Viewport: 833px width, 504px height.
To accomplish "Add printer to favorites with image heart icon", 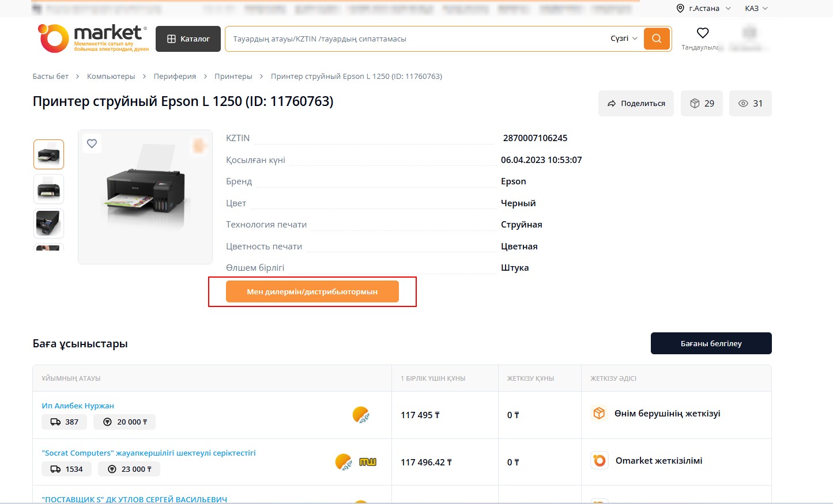I will [x=92, y=143].
